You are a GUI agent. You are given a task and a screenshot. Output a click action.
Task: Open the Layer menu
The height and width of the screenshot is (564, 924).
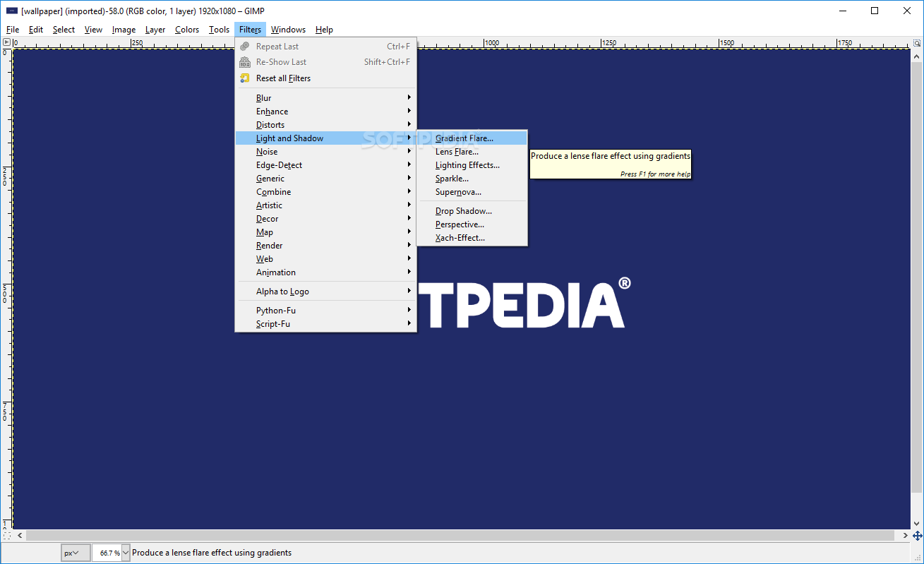[x=155, y=30]
